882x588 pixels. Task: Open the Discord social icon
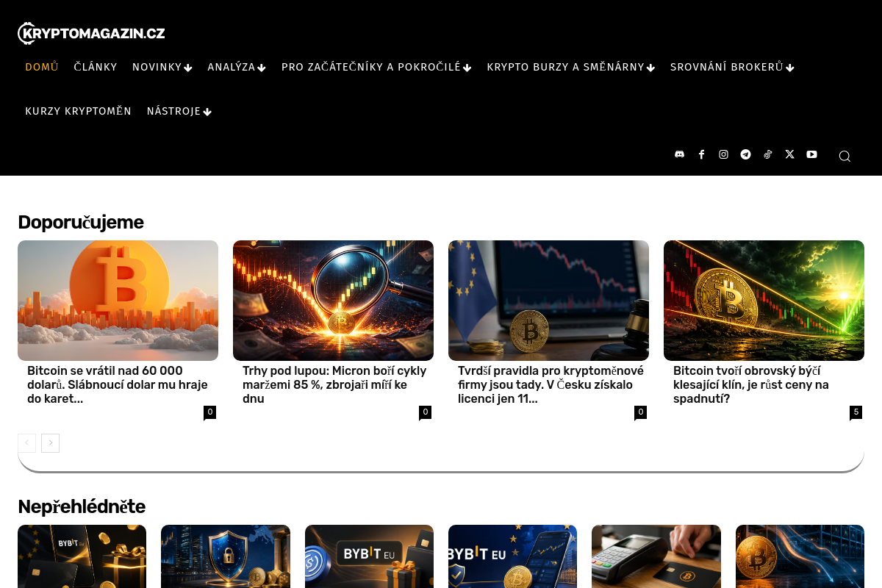(679, 154)
